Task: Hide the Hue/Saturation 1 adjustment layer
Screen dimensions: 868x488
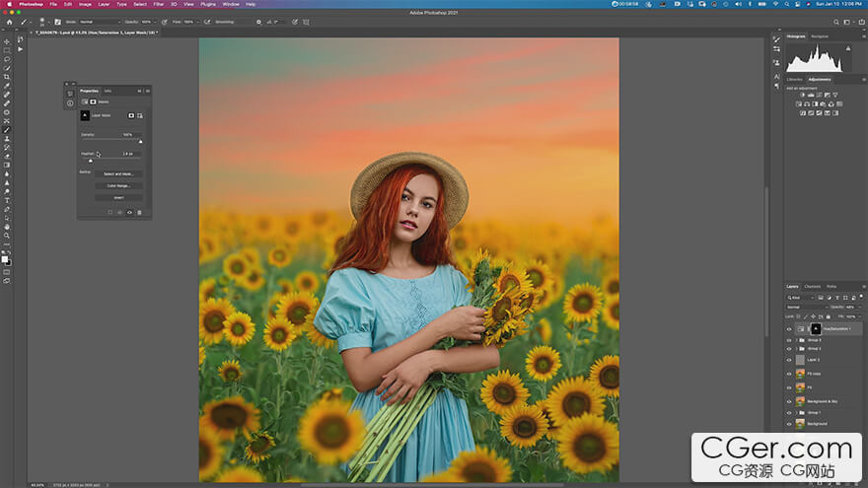Action: pos(789,329)
